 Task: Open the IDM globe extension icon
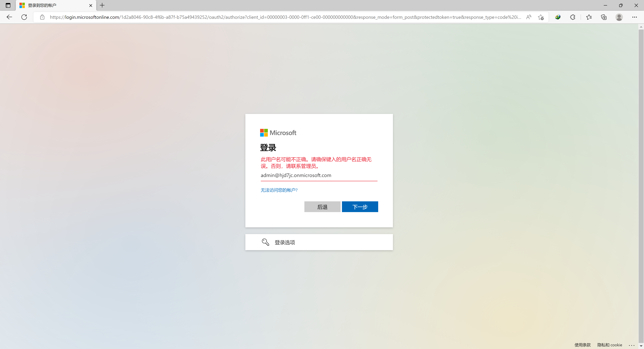click(558, 17)
